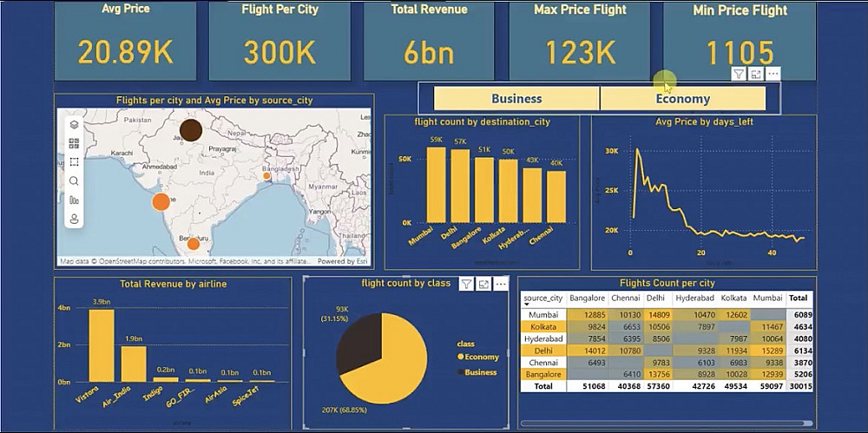Select the Mumbai row header in table

[543, 314]
